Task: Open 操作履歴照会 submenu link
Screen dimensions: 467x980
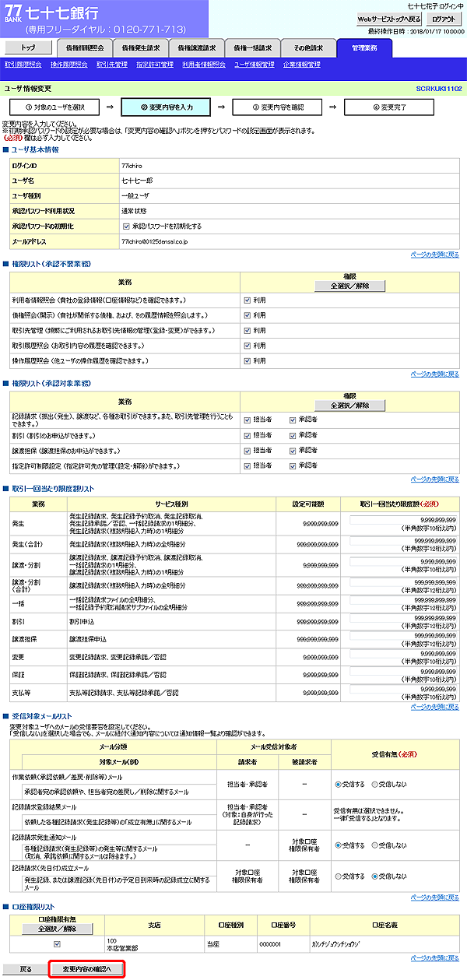Action: click(x=70, y=65)
